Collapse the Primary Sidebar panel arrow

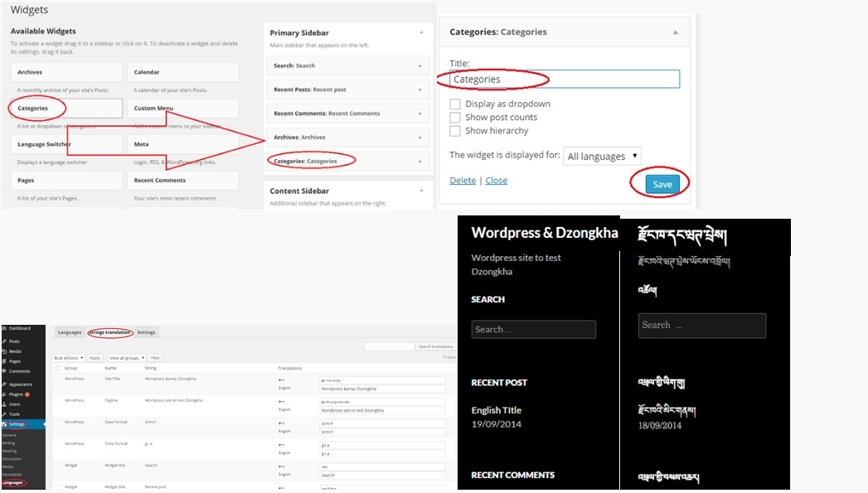(421, 32)
